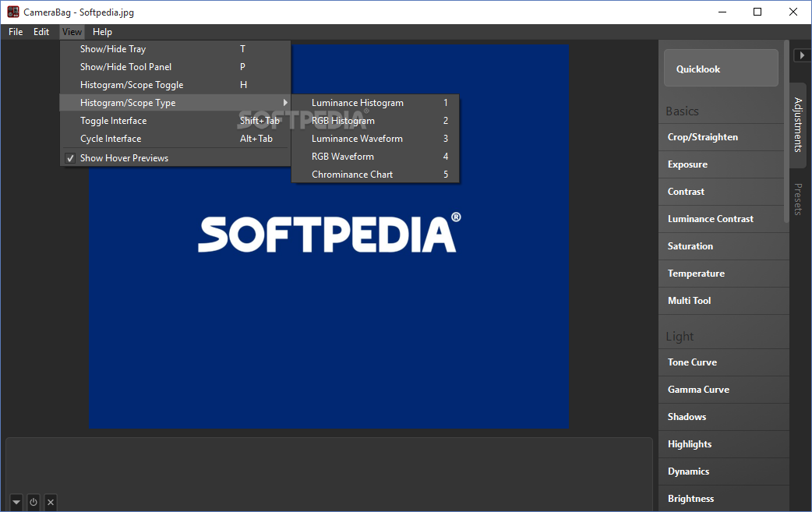The height and width of the screenshot is (512, 812).
Task: Select Chrominance Chart scope type
Action: click(x=376, y=175)
